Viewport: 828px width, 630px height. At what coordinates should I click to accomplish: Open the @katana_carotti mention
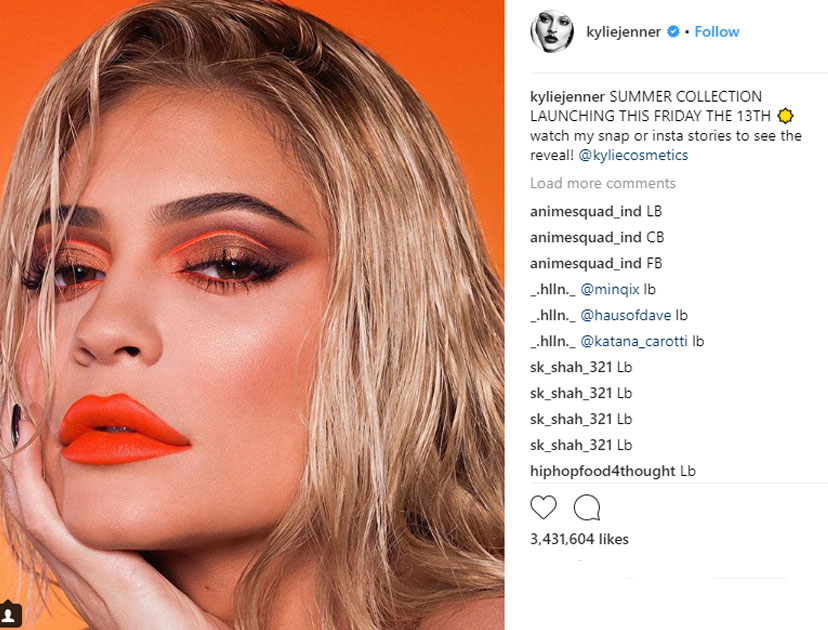634,341
